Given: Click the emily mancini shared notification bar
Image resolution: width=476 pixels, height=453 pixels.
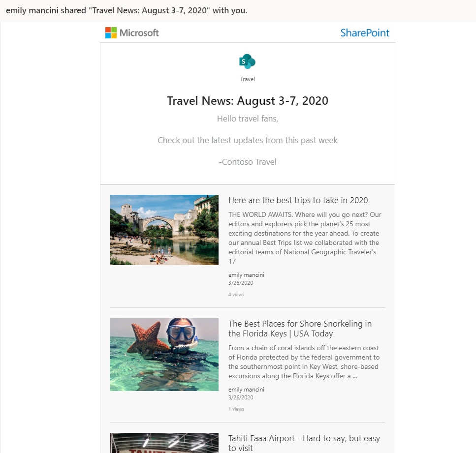Looking at the screenshot, I should (238, 11).
